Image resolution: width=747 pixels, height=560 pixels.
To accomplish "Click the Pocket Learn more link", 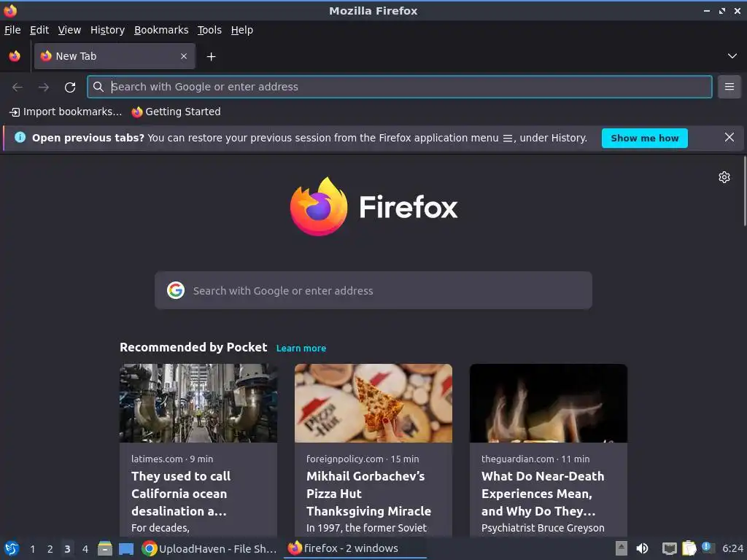I will click(301, 348).
